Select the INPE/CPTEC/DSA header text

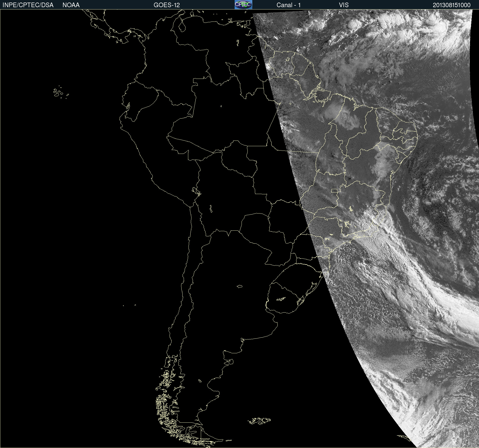28,5
